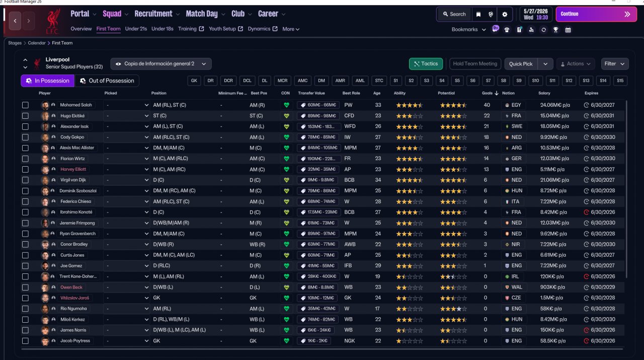Click condition heart icon for Virgil van Dijk
Screen dimensions: 644x360
click(x=286, y=180)
